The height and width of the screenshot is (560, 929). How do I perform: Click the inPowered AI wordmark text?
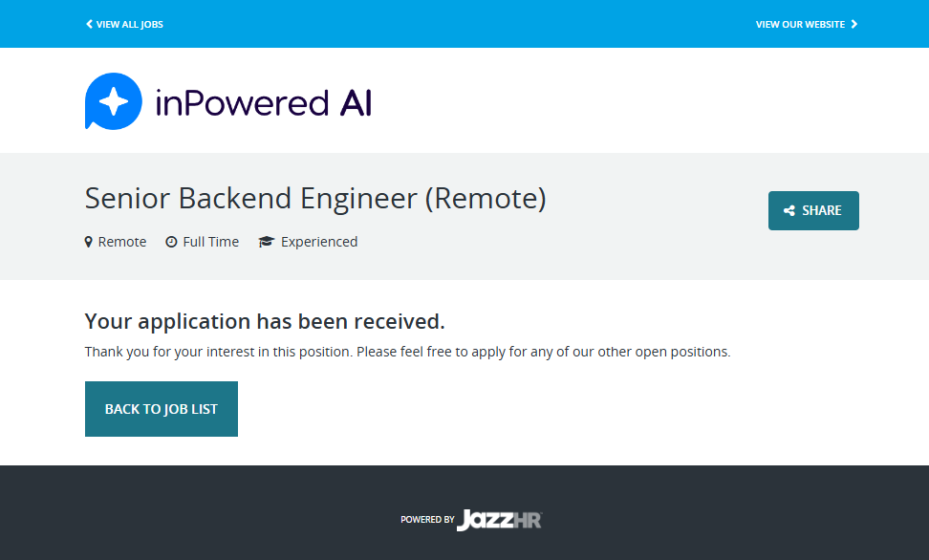(263, 102)
